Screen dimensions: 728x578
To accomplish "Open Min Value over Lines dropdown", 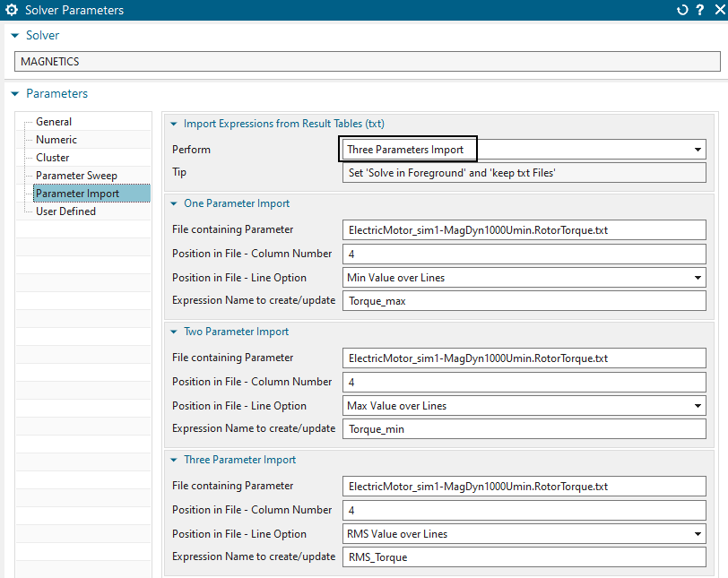I will click(698, 278).
